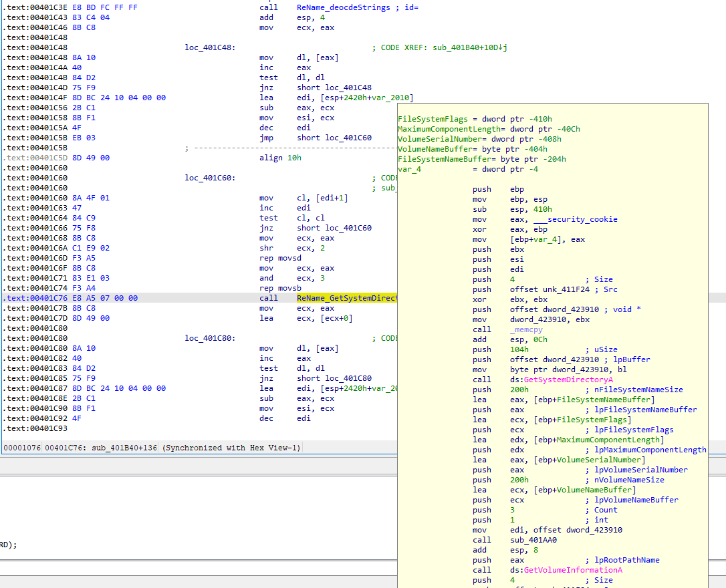
Task: Click the '; lpBuffer' comment in popup
Action: coord(618,359)
